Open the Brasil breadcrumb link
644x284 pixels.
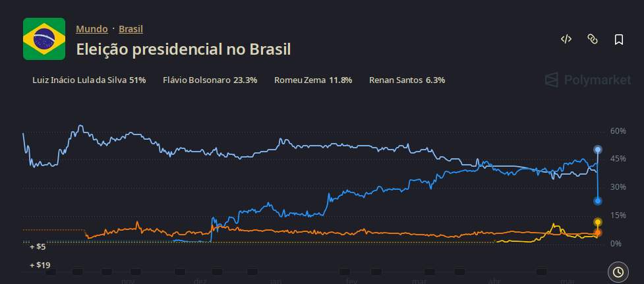[131, 29]
